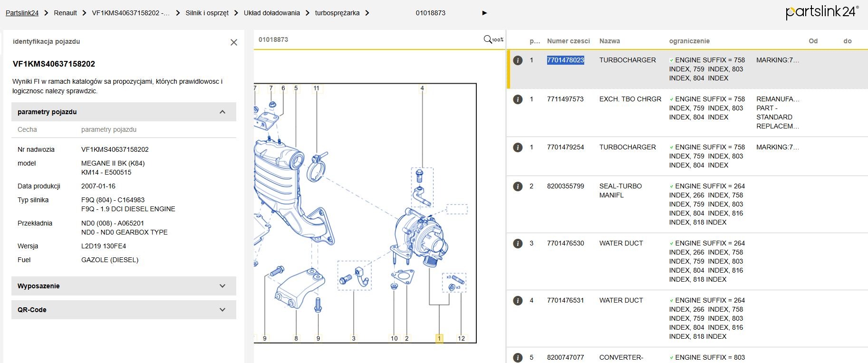868x363 pixels.
Task: Click SEAL-TURBO MANIFL part name
Action: (620, 191)
